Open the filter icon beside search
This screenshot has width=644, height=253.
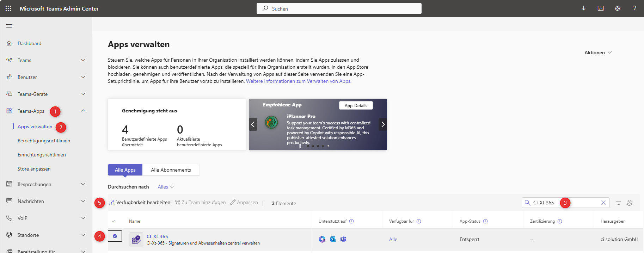tap(618, 203)
